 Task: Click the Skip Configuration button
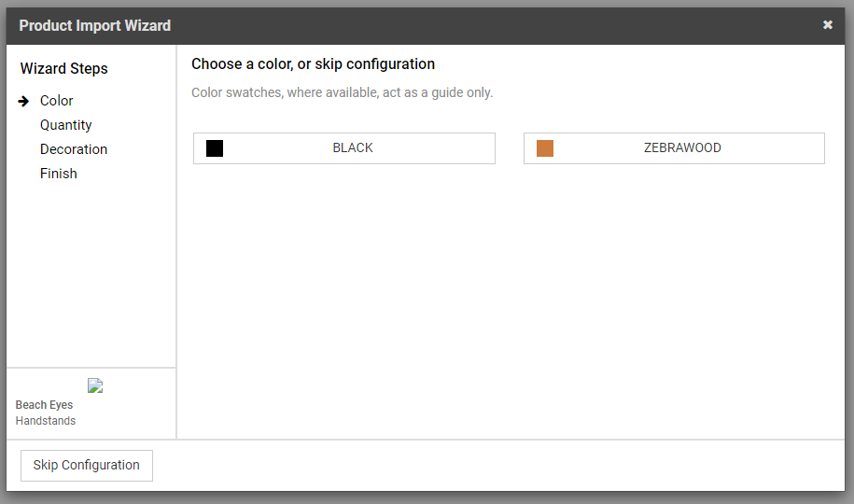(x=87, y=466)
